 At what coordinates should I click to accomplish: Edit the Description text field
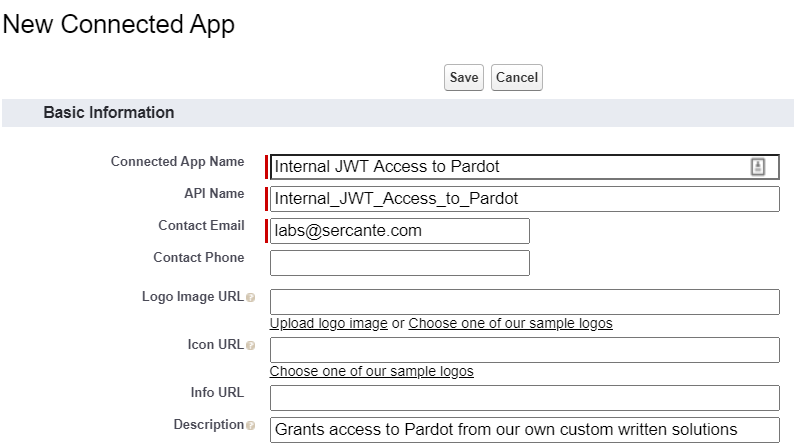[x=525, y=430]
